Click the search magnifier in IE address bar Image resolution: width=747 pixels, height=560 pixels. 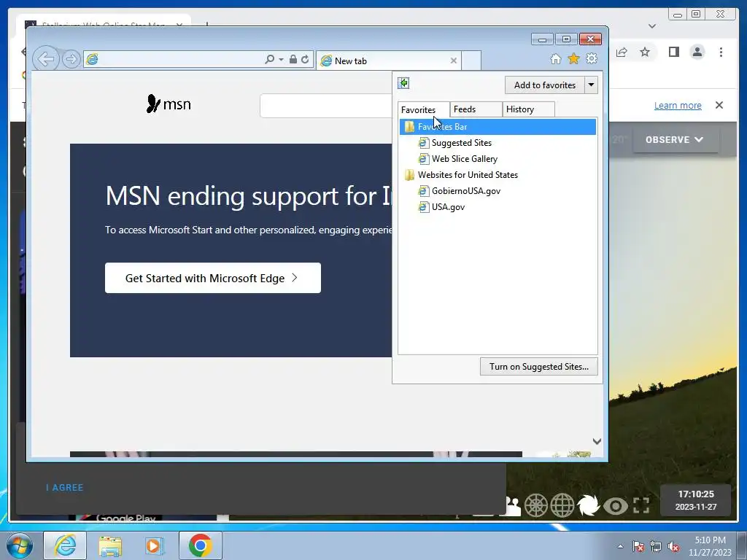[x=270, y=59]
